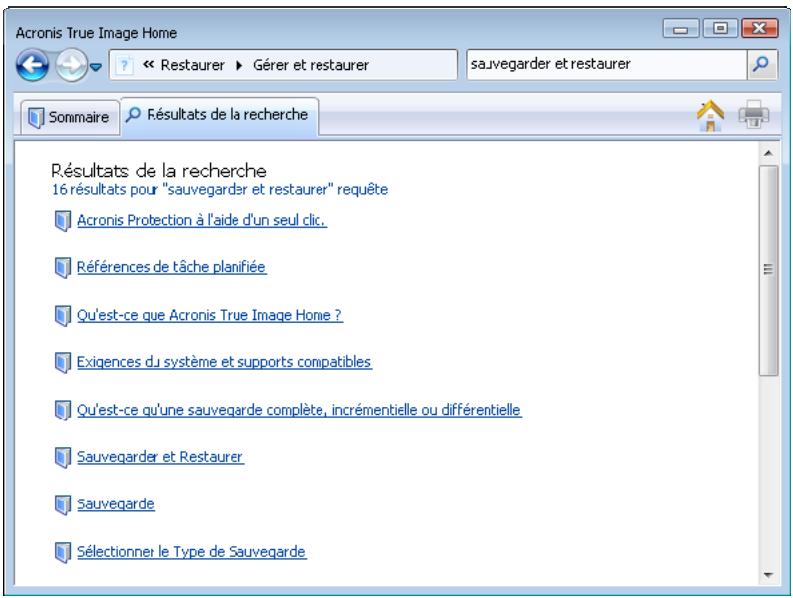Open the sauvegarde complète, incrémentielle ou différentielle topic
Screen dimensions: 793x598
[299, 409]
